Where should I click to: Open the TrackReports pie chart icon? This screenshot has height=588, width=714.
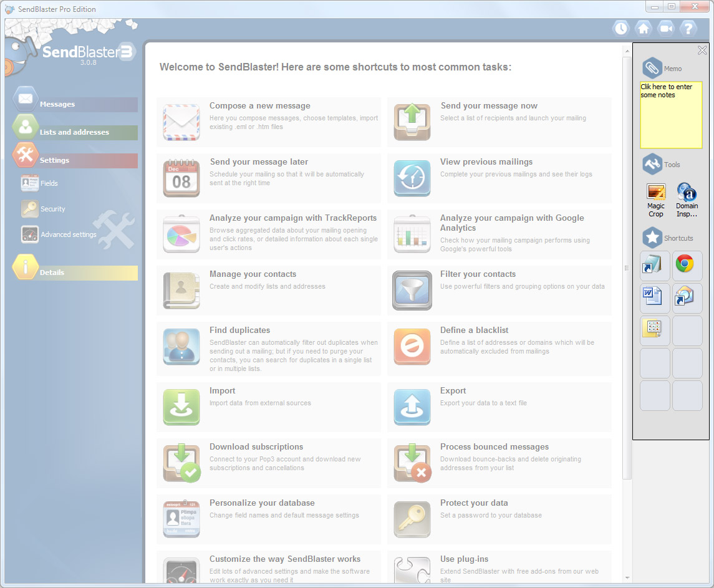(181, 234)
